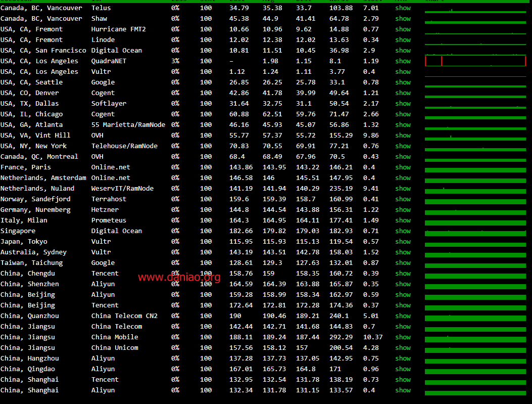This screenshot has width=532, height=404.
Task: Open show for Nuland WeservIT/RamNode
Action: [403, 188]
